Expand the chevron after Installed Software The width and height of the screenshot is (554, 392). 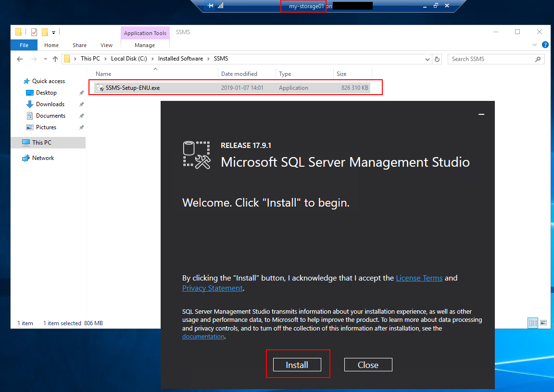[x=208, y=59]
